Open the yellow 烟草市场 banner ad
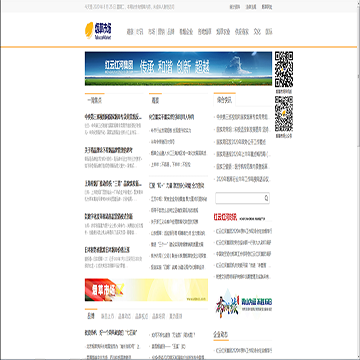 [x=146, y=290]
